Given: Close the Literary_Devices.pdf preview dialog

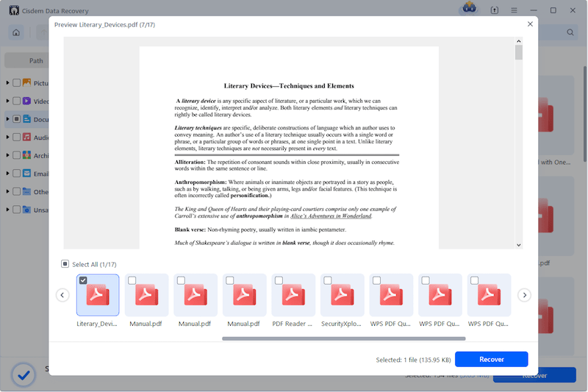Looking at the screenshot, I should pyautogui.click(x=530, y=24).
